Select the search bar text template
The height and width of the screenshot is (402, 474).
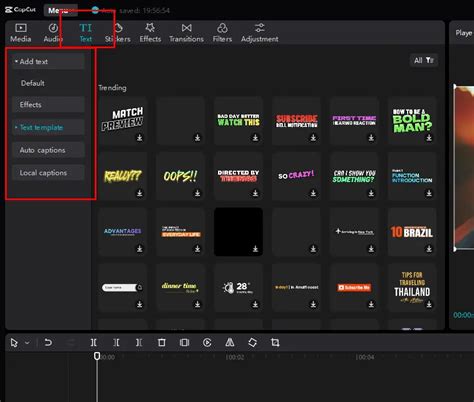pyautogui.click(x=123, y=287)
